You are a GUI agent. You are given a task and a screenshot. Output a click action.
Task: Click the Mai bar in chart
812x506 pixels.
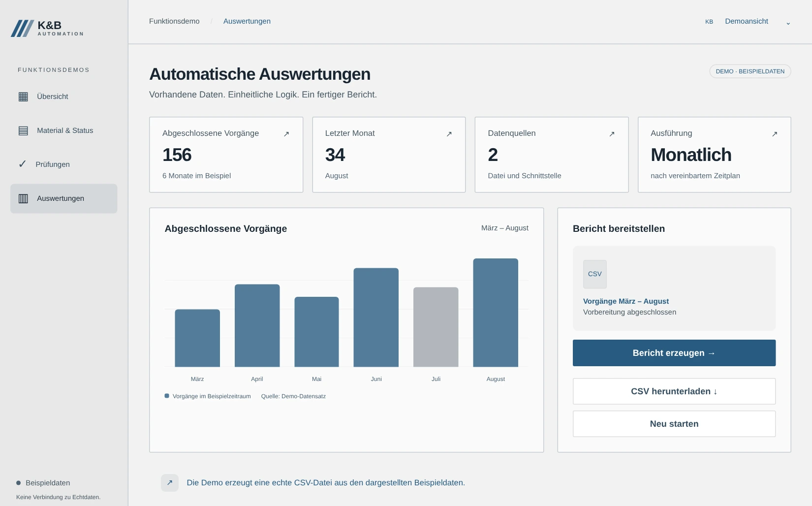click(316, 332)
